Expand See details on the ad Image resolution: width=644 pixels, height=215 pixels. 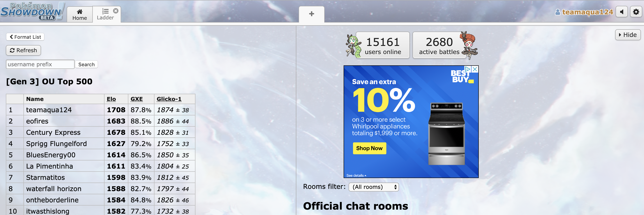coord(356,176)
